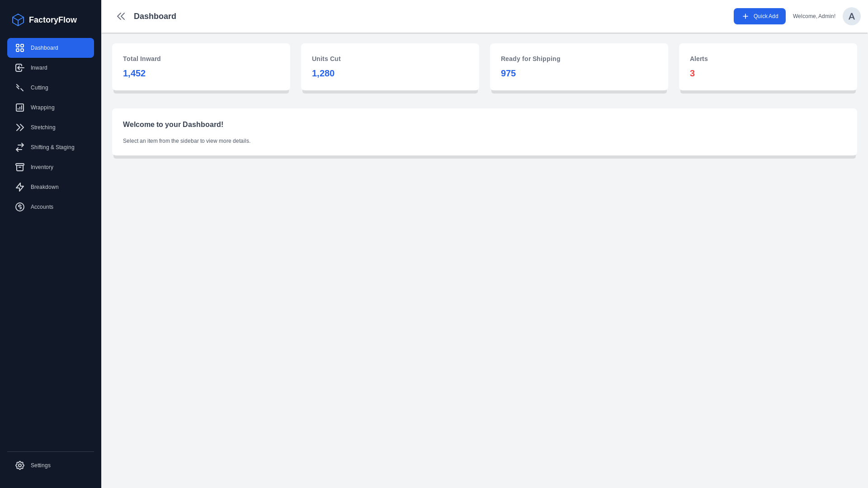Click the FactoryFlow brand name
868x488 pixels.
point(53,20)
